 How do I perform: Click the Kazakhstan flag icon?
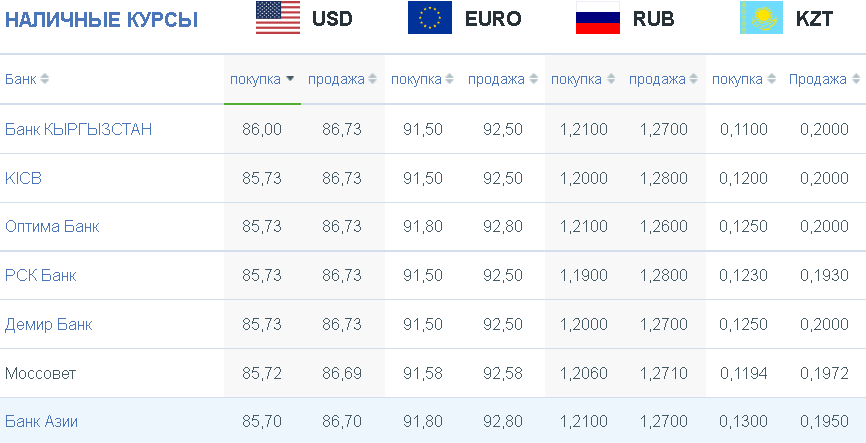762,18
